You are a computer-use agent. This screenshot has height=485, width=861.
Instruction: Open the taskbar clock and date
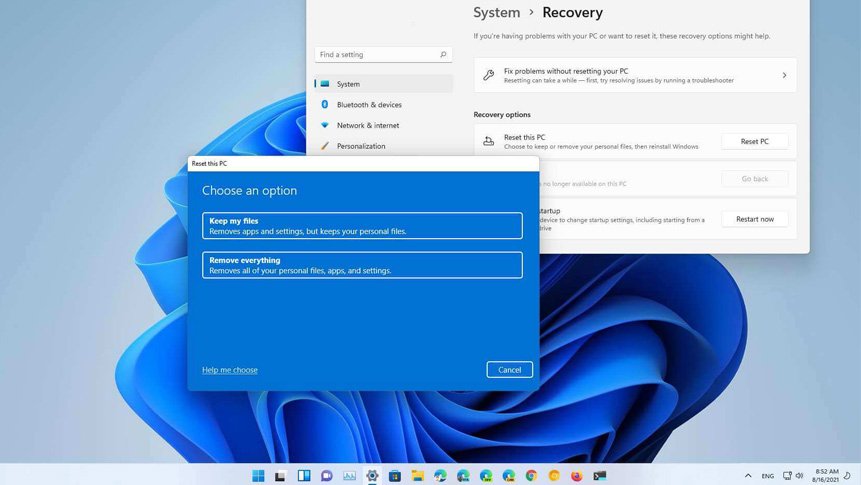coord(826,476)
